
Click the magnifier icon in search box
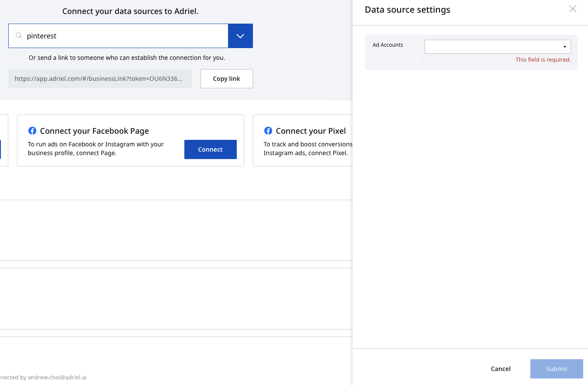point(19,36)
